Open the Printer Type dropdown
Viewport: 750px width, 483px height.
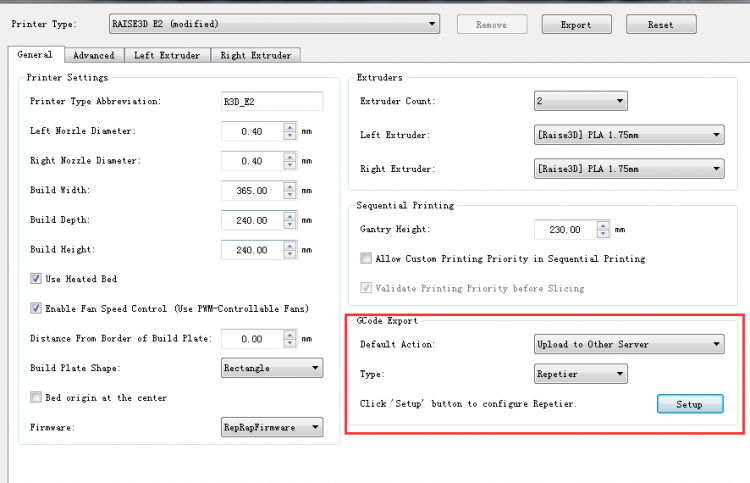point(274,24)
